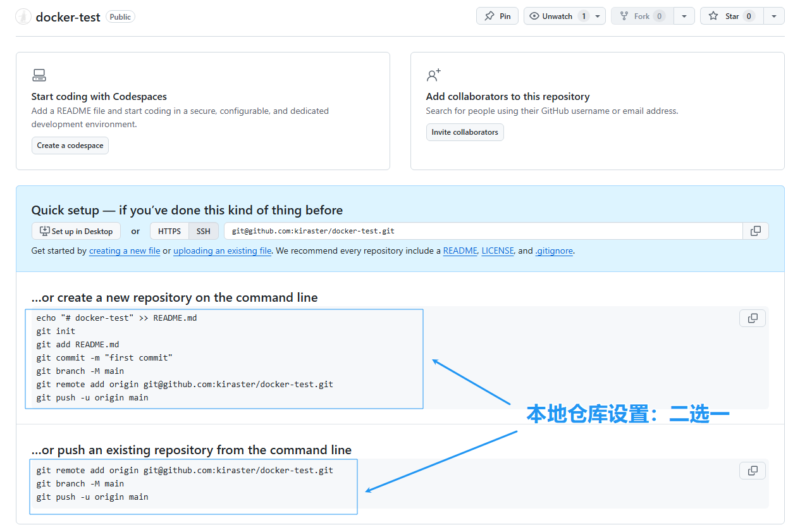Open the uploading an existing file link
The image size is (800, 532).
(223, 251)
